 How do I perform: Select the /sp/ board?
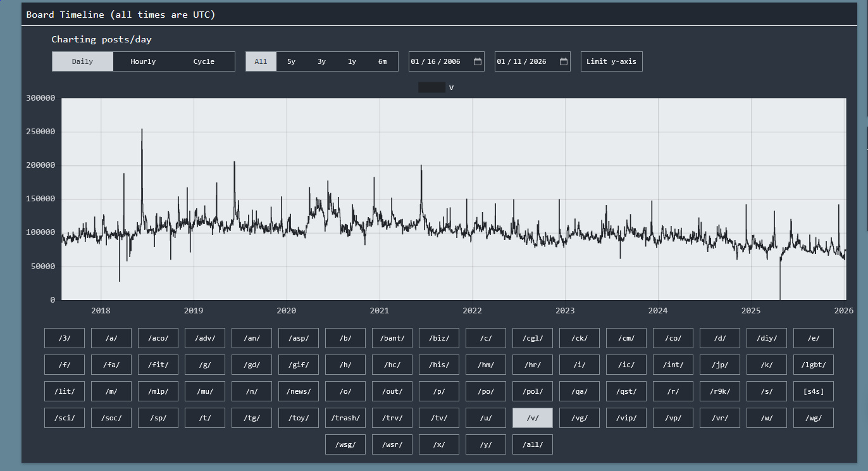pyautogui.click(x=158, y=418)
